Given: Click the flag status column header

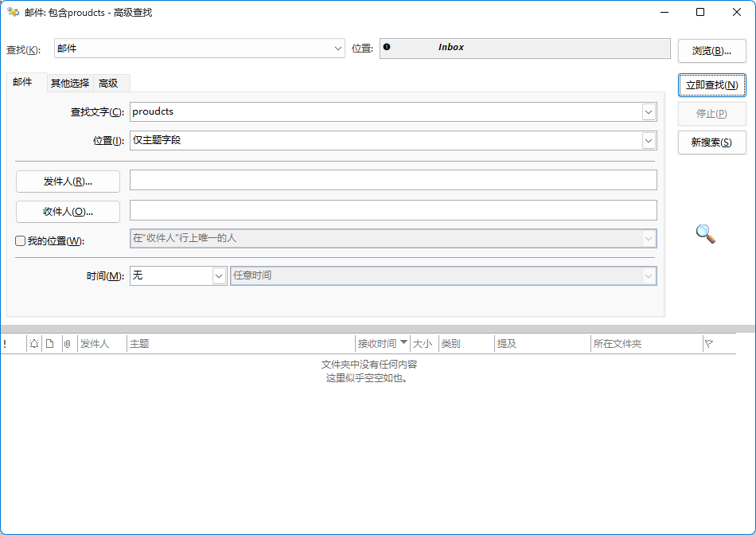Looking at the screenshot, I should 709,344.
